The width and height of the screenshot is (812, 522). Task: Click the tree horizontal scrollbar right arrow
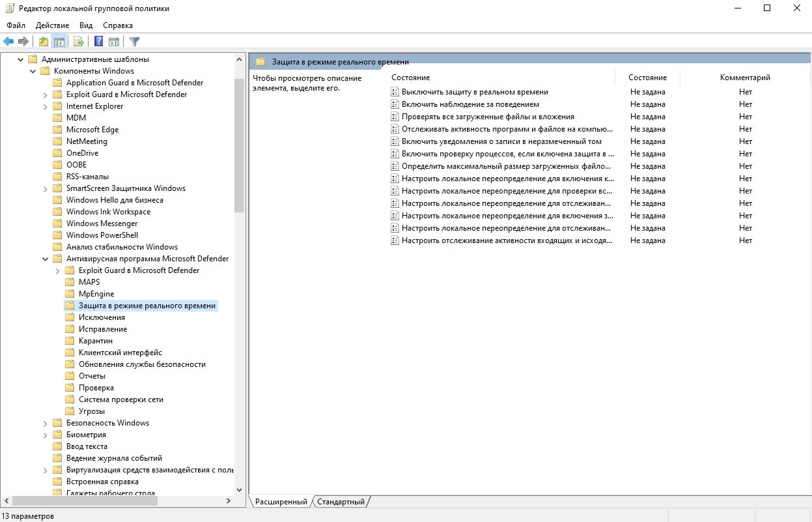pos(228,501)
